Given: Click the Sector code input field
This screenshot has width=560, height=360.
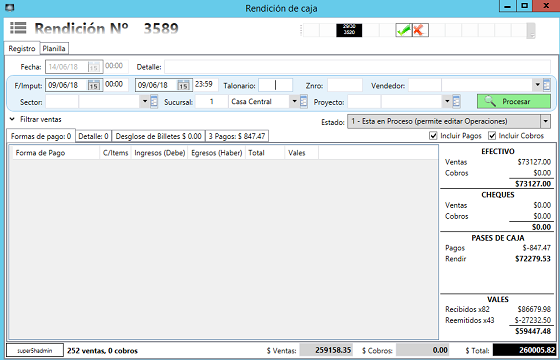Looking at the screenshot, I should (x=62, y=102).
